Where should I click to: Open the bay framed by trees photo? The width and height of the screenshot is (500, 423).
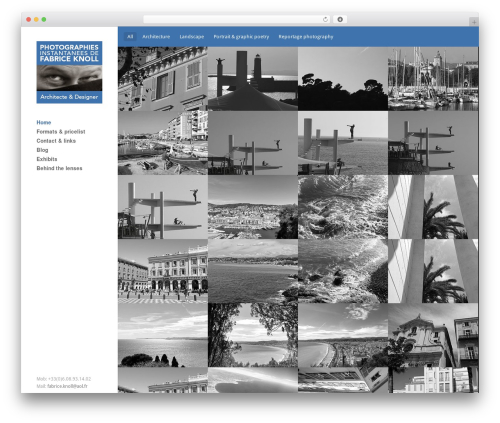tap(253, 335)
